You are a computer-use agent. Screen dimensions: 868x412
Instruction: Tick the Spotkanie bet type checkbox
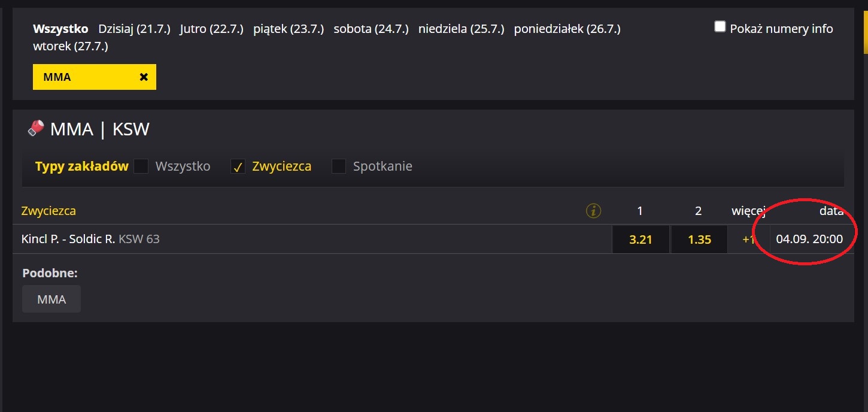point(339,166)
